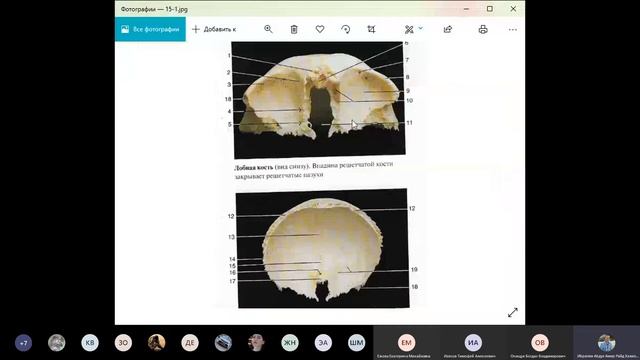Toggle fullscreen with the diagonal arrows icon

[513, 313]
